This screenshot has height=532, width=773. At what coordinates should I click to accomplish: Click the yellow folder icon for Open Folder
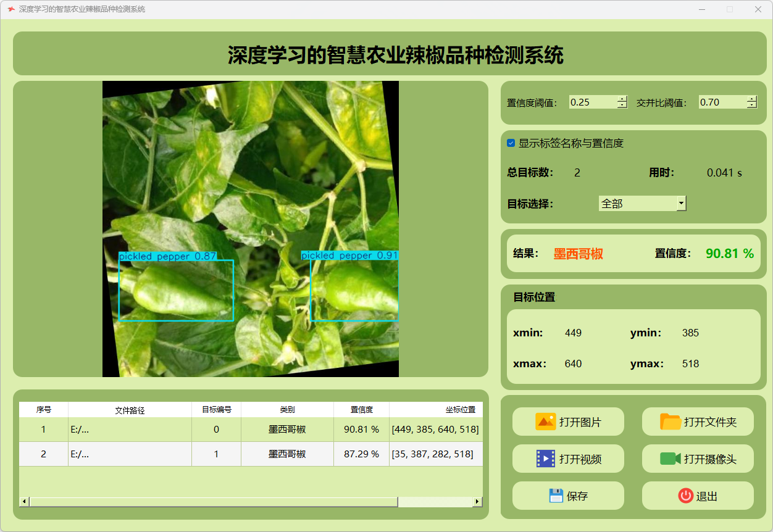click(x=670, y=422)
